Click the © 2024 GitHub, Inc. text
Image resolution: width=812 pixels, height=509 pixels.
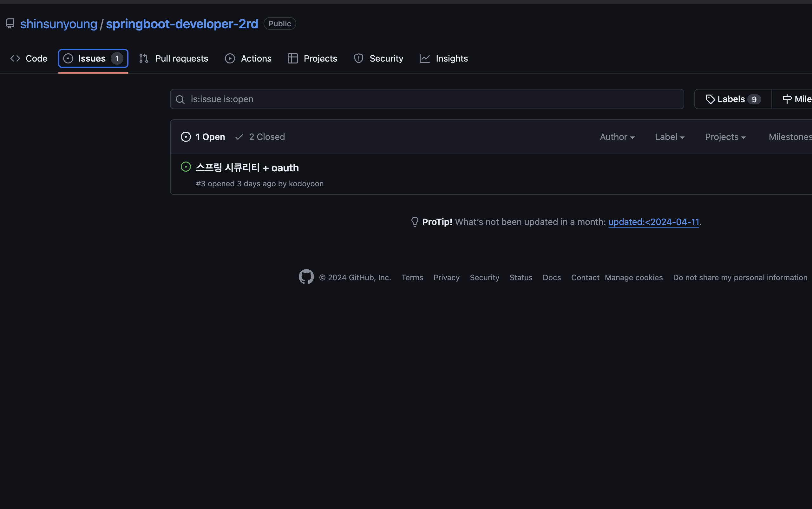(355, 277)
